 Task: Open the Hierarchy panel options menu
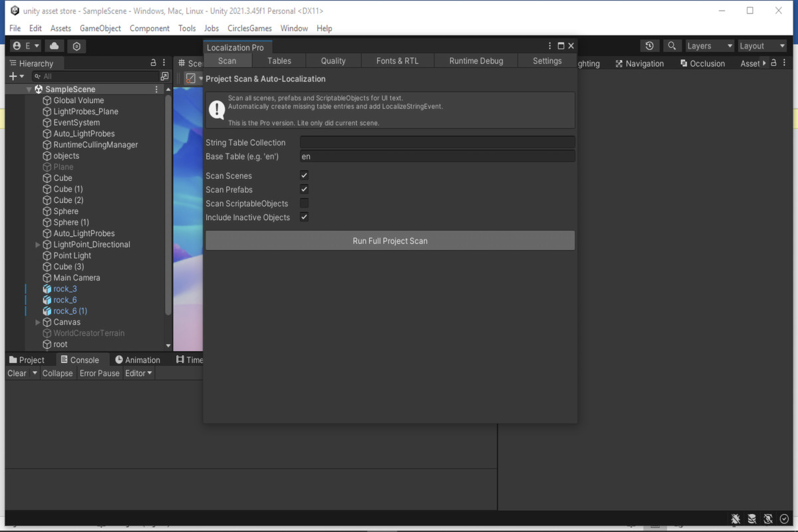[x=164, y=63]
